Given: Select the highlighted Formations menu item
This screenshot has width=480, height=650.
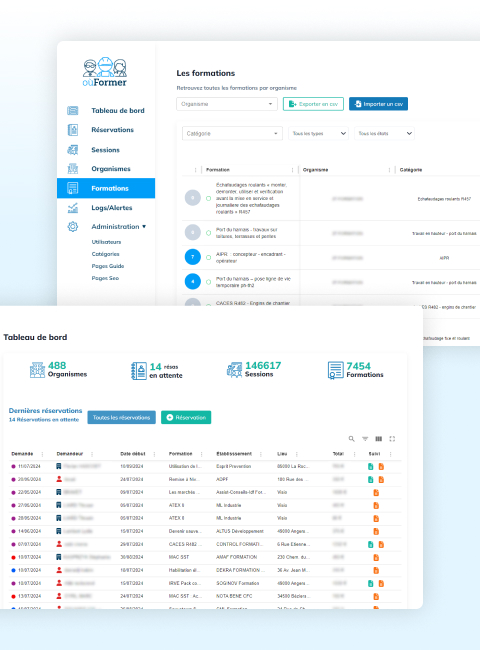Looking at the screenshot, I should [106, 188].
